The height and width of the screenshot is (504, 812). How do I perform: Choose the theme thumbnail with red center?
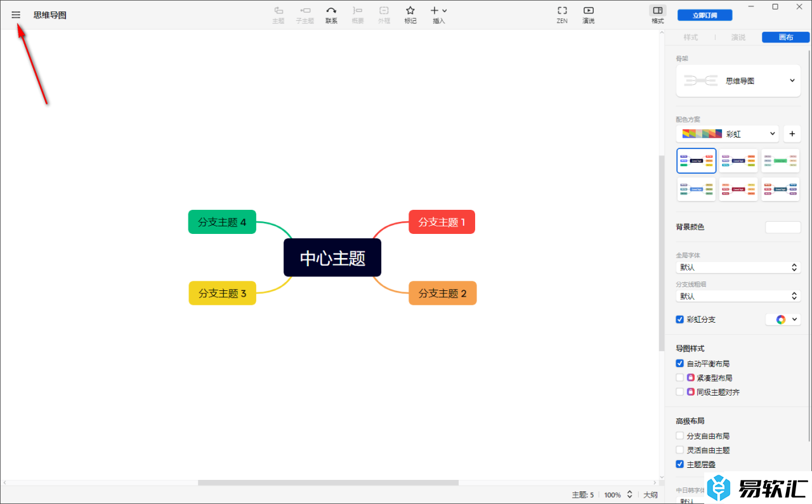point(738,189)
